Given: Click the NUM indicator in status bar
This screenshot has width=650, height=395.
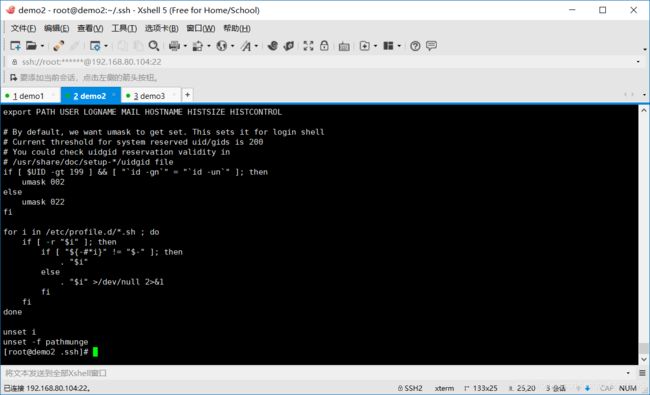Looking at the screenshot, I should click(x=628, y=388).
